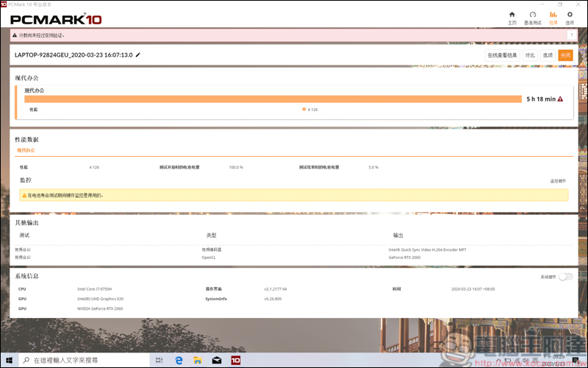The width and height of the screenshot is (588, 368).
Task: Click the 对比 compare button
Action: (530, 55)
